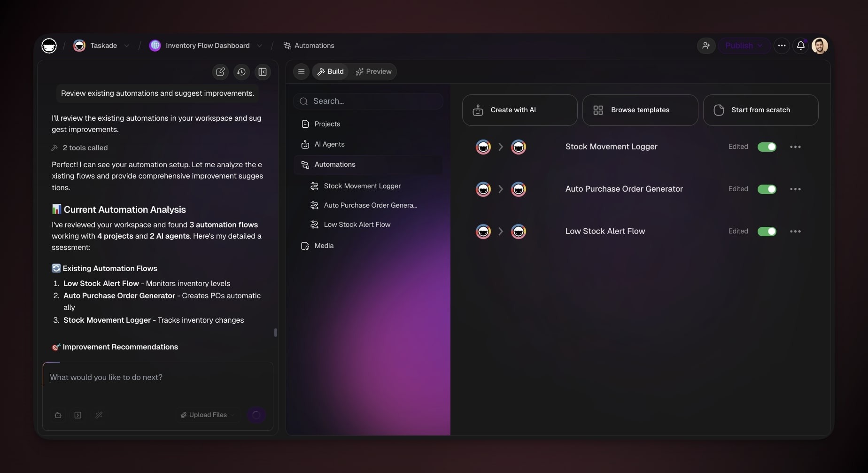
Task: Click the automations search field
Action: coord(369,101)
